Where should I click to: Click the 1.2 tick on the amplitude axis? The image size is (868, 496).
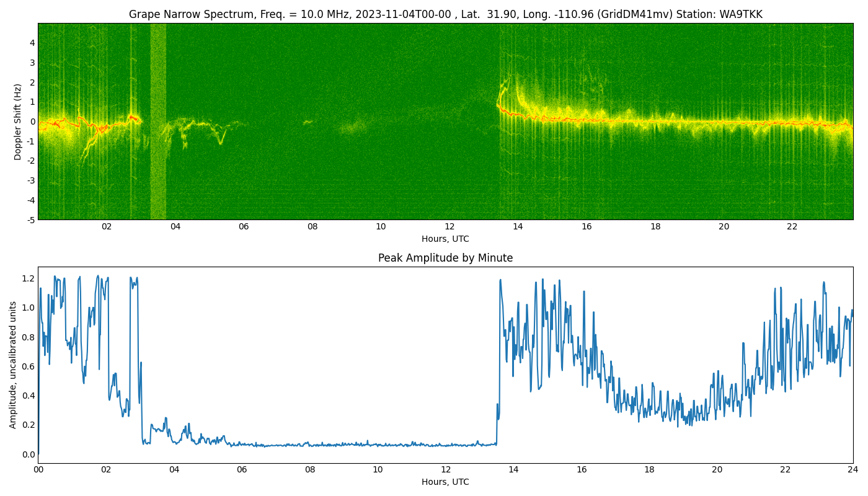pos(29,278)
